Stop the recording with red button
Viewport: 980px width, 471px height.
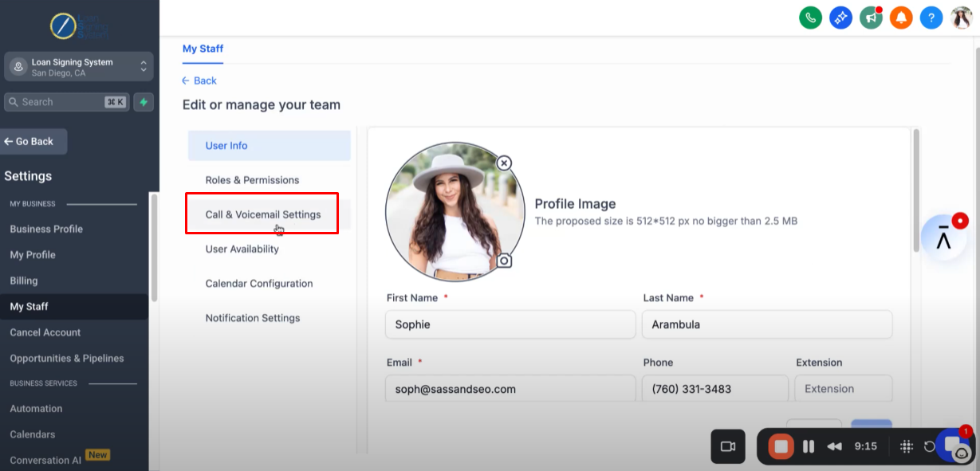(x=781, y=446)
